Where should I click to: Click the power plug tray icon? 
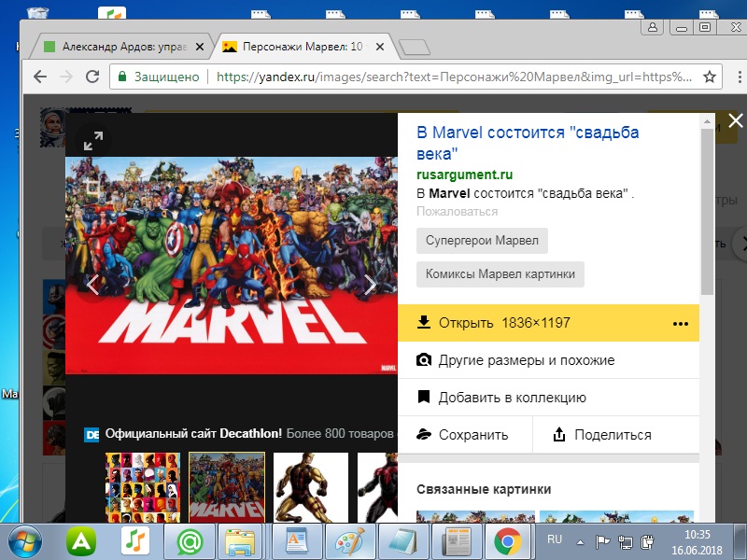[647, 542]
